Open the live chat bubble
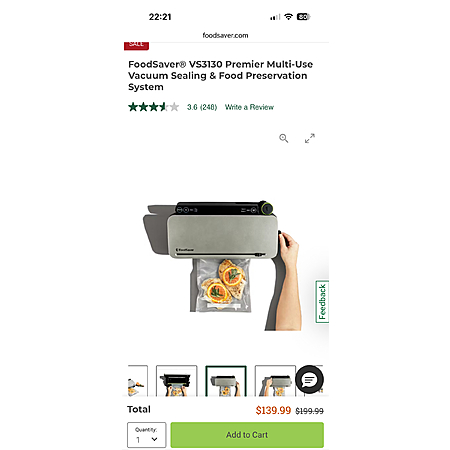Viewport: 450px width, 450px height. coord(309,380)
